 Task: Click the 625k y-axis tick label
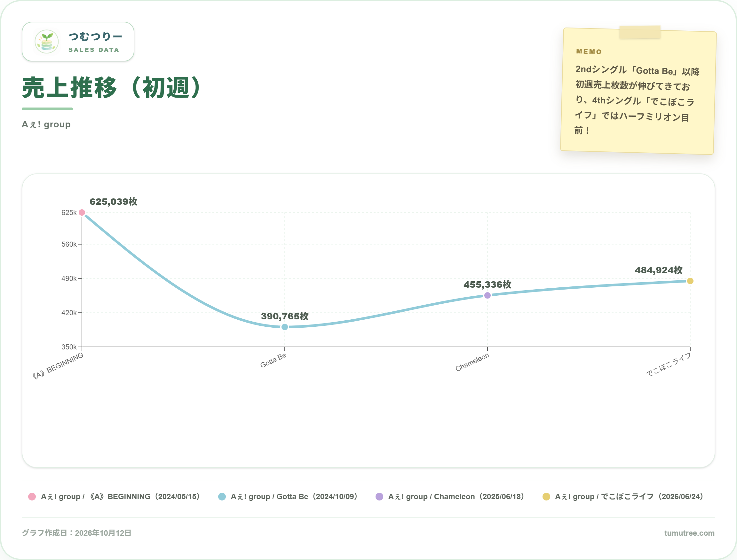(69, 213)
